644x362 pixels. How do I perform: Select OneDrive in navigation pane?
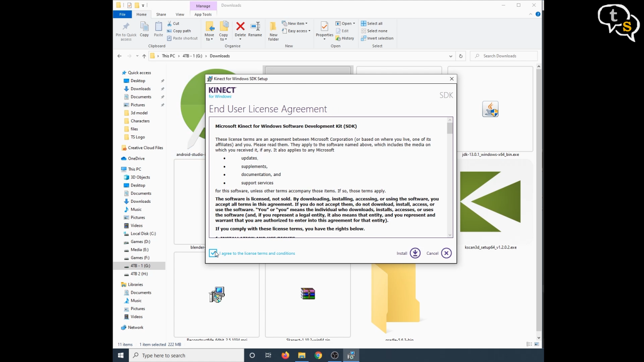pos(136,158)
